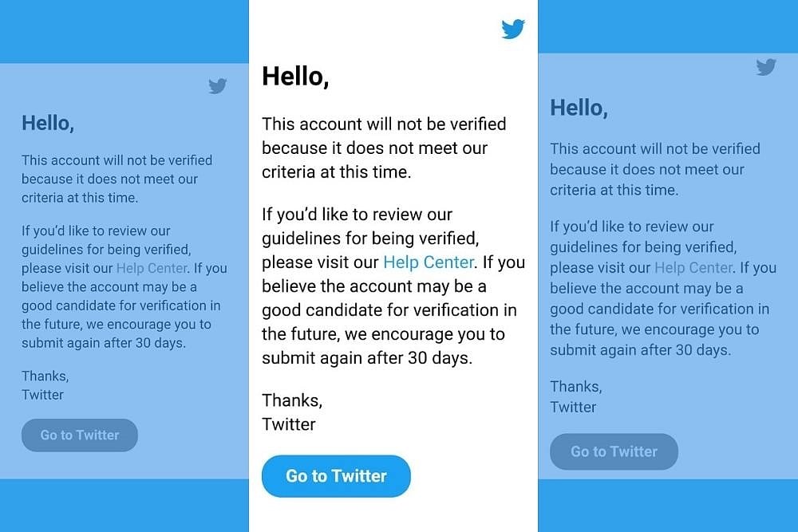Click the Hello heading in the left panel
Image resolution: width=798 pixels, height=532 pixels.
pyautogui.click(x=48, y=123)
